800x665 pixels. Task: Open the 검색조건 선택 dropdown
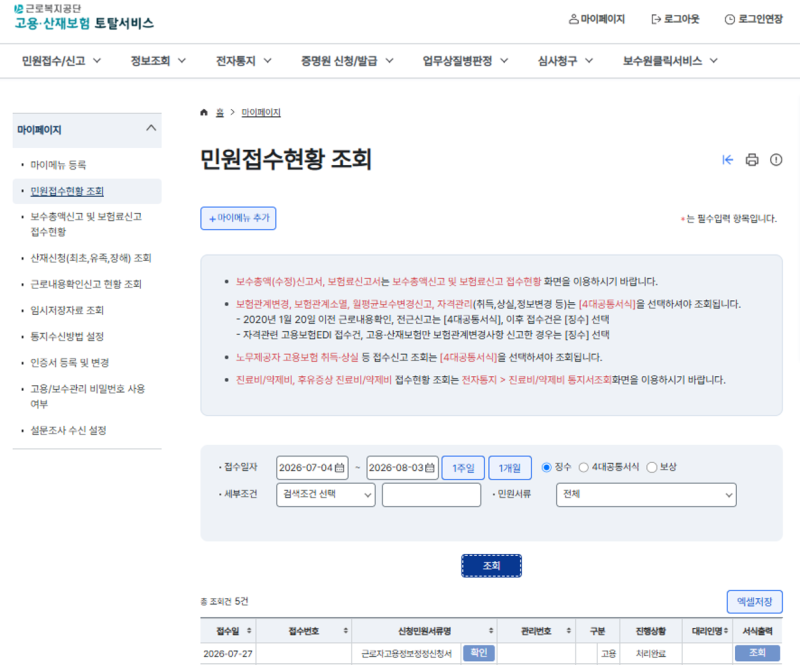(x=326, y=495)
